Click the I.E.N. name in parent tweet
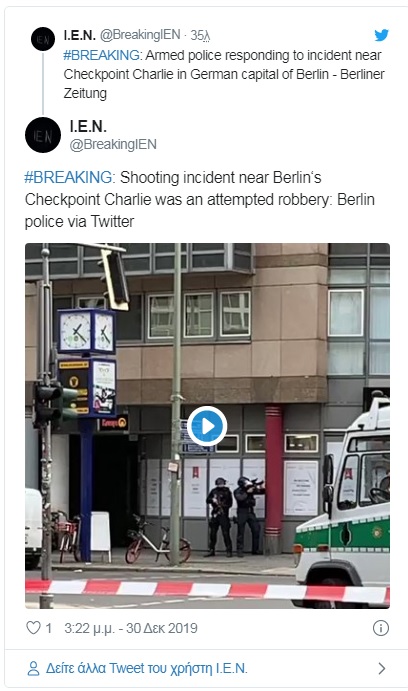The image size is (408, 691). 80,35
